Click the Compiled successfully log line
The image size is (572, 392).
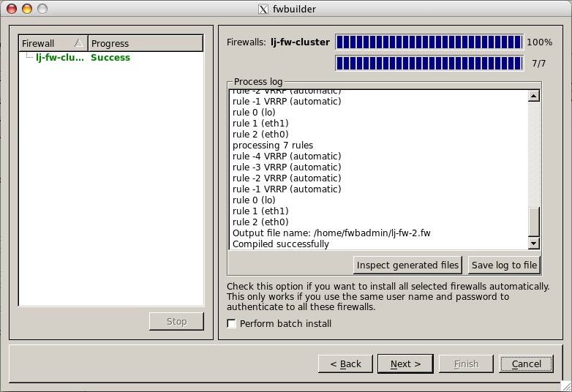pyautogui.click(x=281, y=244)
